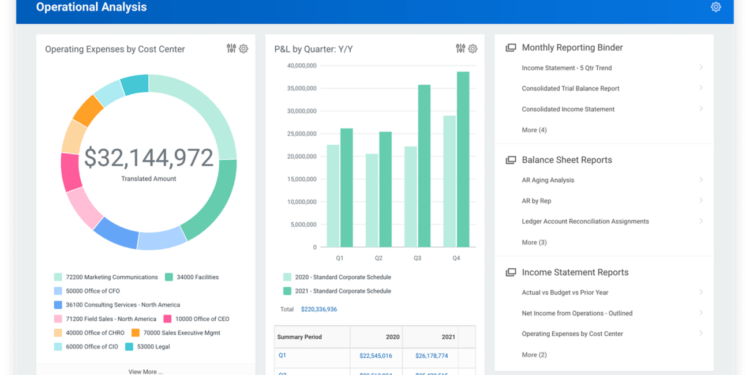Expand Actual vs Budget vs Prior Year chevron
The height and width of the screenshot is (375, 750).
click(701, 292)
